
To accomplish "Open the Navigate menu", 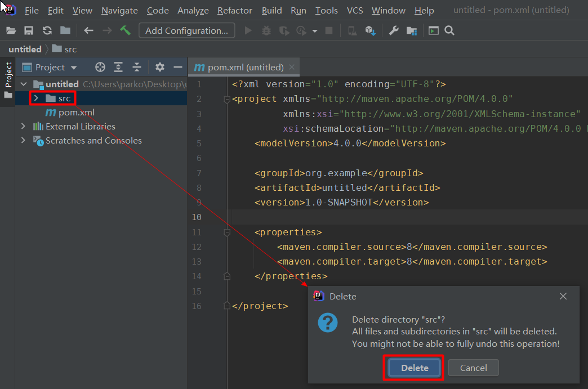I will click(119, 11).
